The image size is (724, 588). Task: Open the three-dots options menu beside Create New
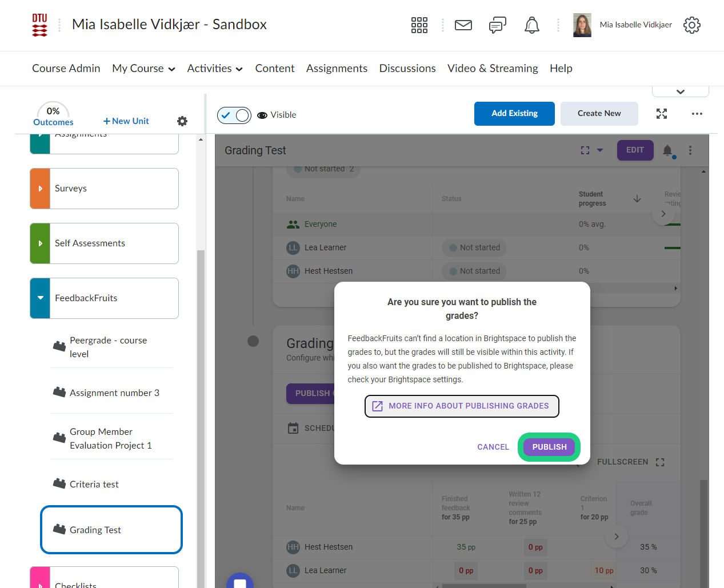pyautogui.click(x=697, y=114)
